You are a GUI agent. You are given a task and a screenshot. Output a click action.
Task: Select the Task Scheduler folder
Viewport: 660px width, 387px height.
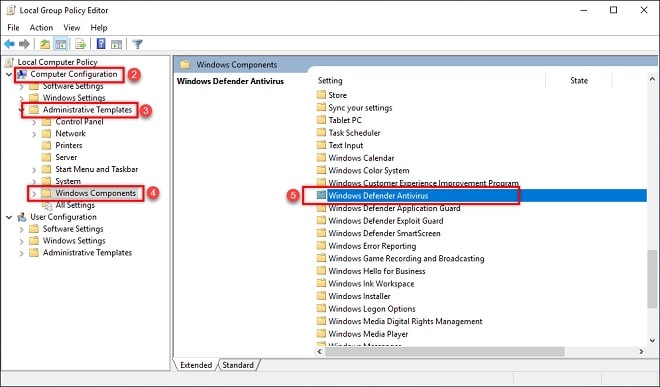coord(354,133)
